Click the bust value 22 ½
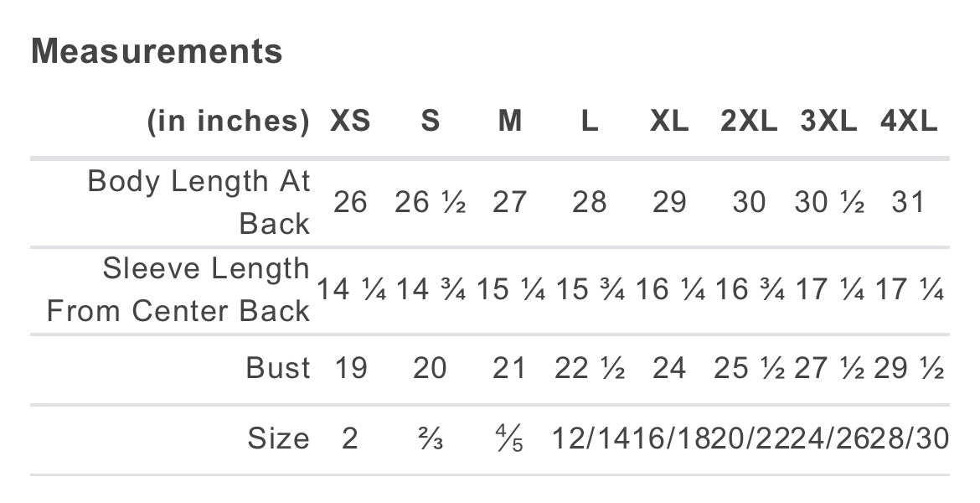 pos(590,368)
